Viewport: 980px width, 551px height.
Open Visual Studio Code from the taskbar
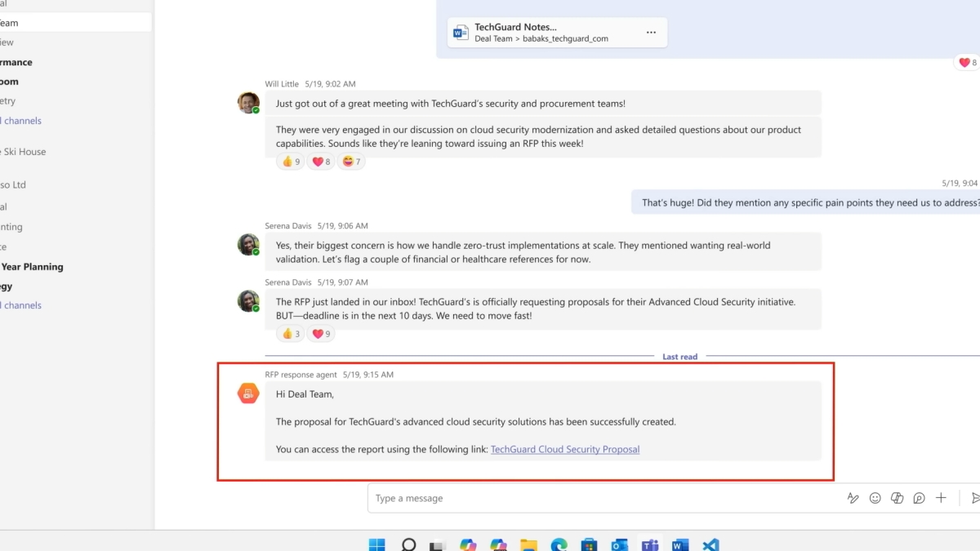click(x=710, y=544)
